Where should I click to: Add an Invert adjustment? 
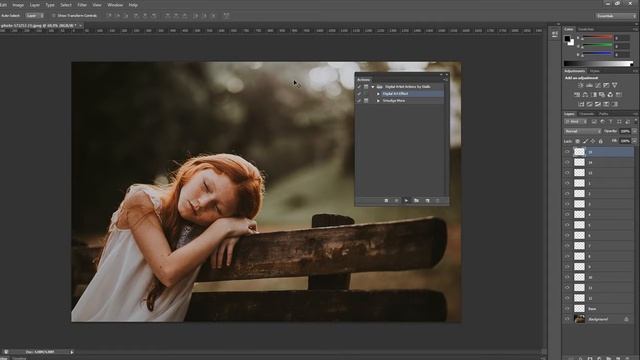(581, 104)
